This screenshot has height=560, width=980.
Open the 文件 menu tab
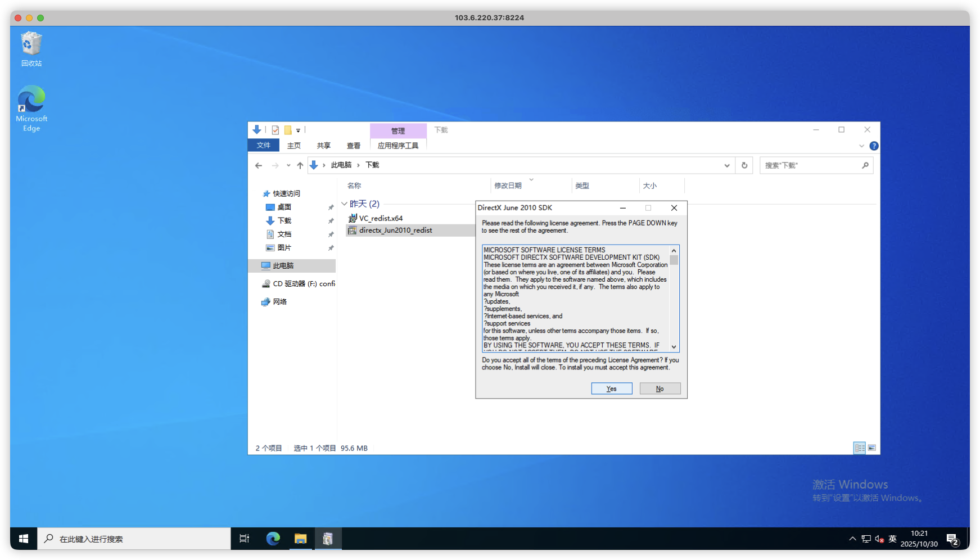pos(263,146)
